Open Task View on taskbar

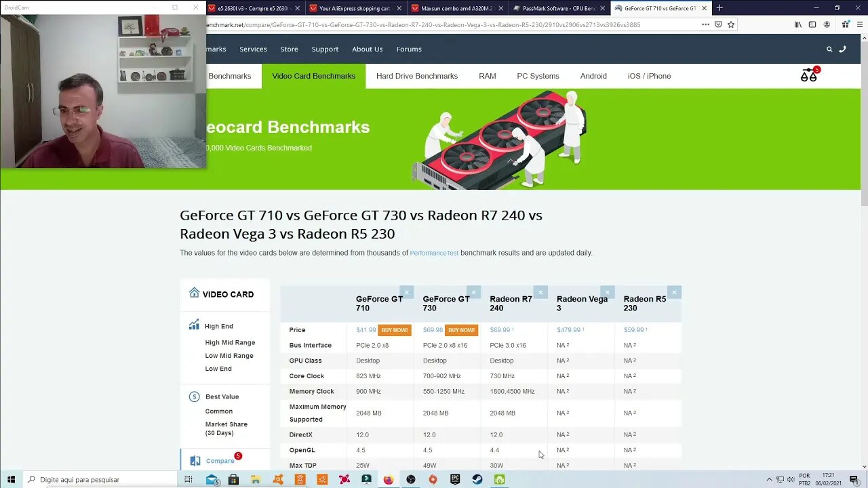point(189,479)
